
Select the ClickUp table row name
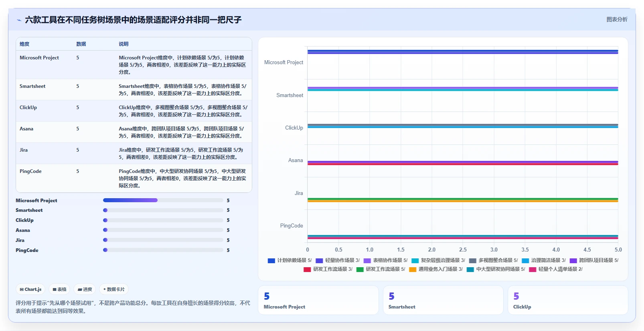coord(28,108)
